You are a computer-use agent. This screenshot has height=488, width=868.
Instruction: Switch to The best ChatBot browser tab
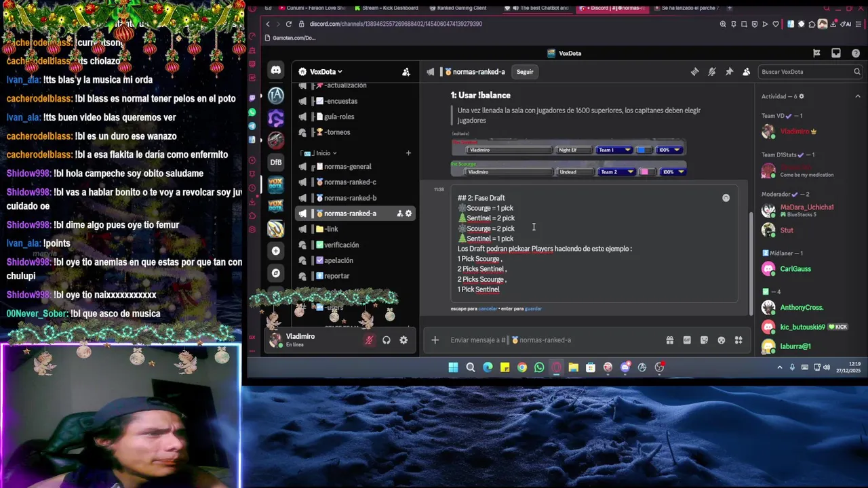point(539,8)
